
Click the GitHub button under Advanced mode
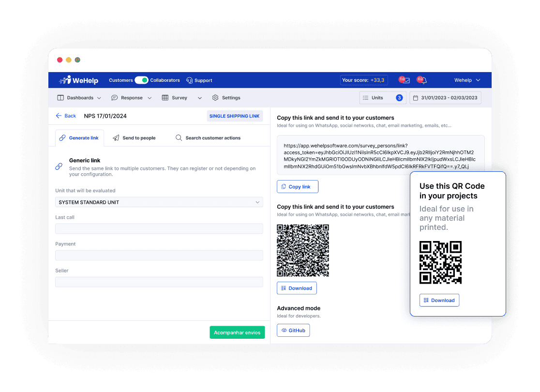293,330
